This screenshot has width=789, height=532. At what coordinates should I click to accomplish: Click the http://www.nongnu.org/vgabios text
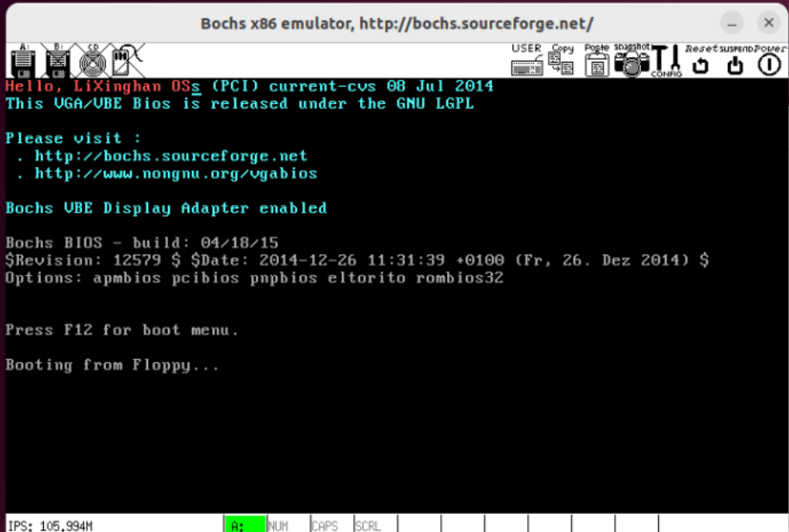[x=176, y=174]
